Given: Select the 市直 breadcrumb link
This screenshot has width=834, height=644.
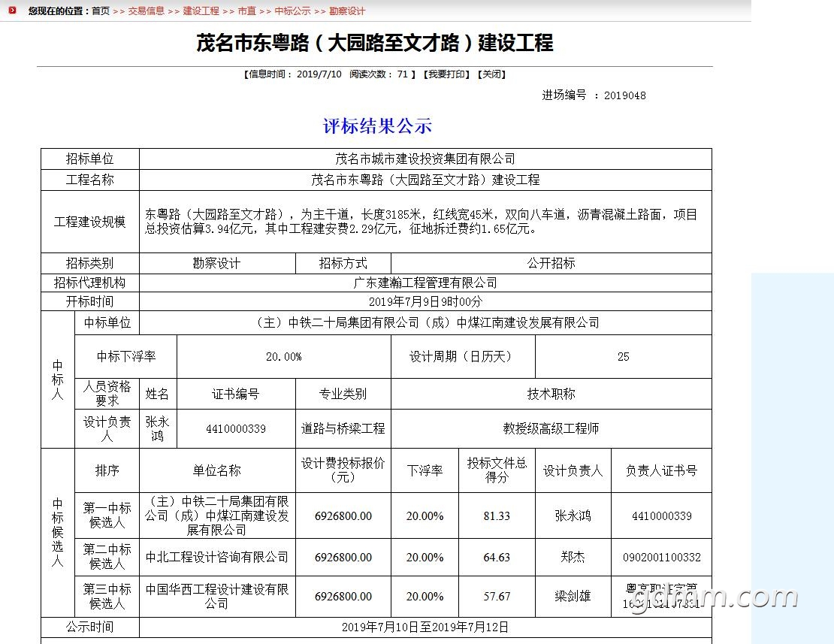Looking at the screenshot, I should [x=246, y=11].
